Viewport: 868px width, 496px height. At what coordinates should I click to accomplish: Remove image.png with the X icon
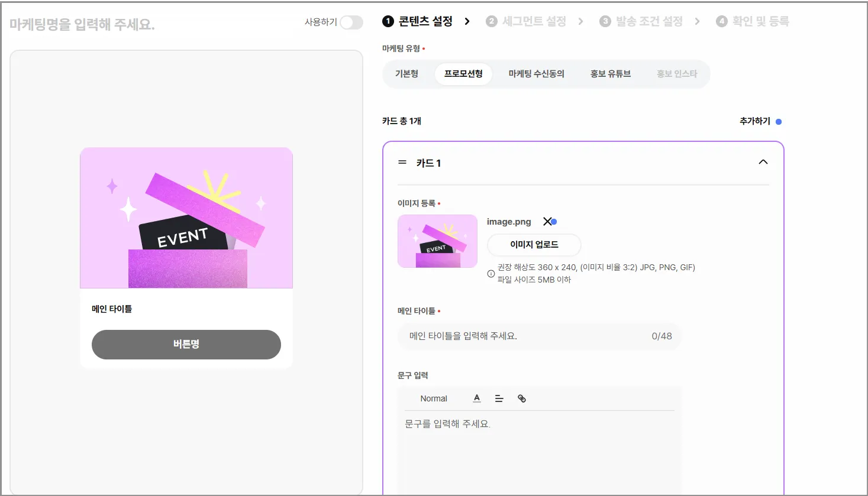coord(547,222)
